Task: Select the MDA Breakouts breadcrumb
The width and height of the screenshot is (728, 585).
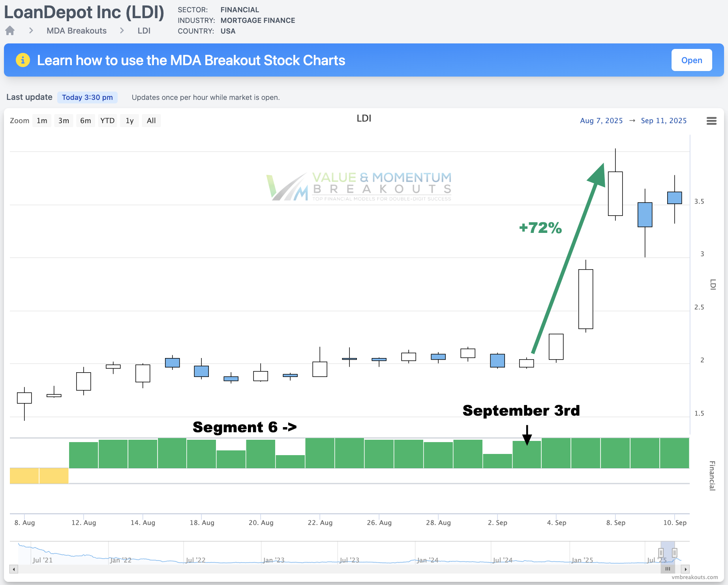Action: pos(76,30)
